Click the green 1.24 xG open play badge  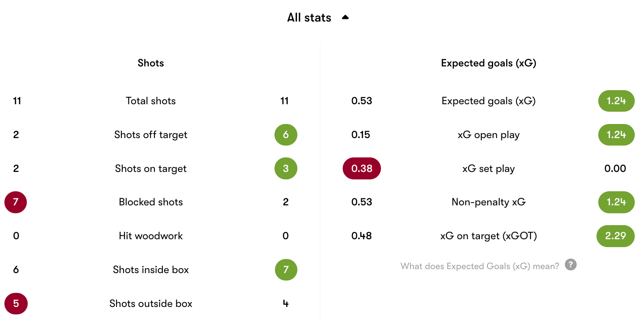[616, 135]
